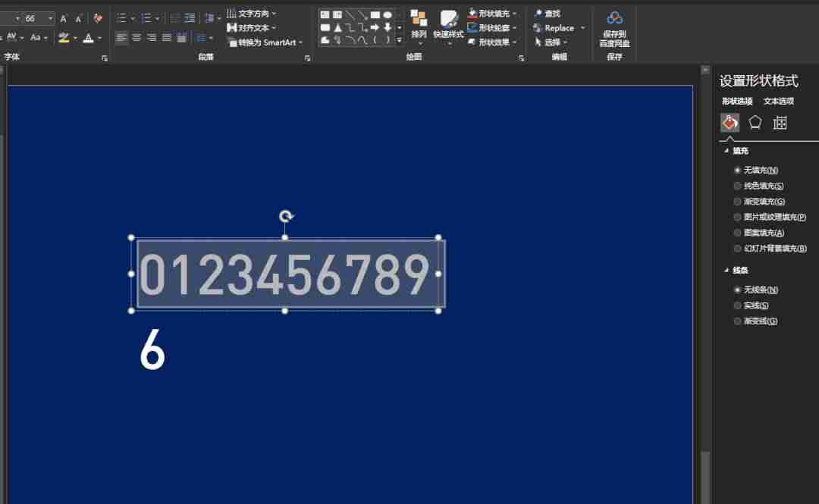Open the 字体 font dialog launcher

pos(105,58)
